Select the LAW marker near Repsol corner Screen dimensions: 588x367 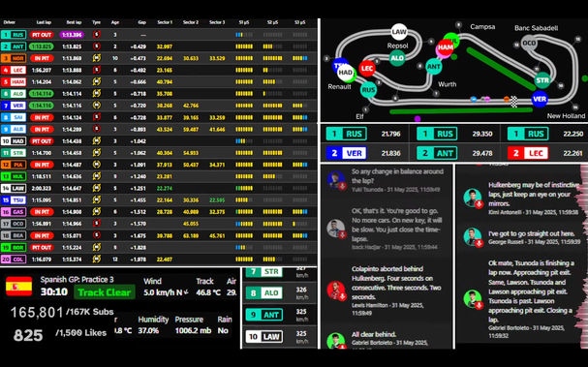pos(399,32)
